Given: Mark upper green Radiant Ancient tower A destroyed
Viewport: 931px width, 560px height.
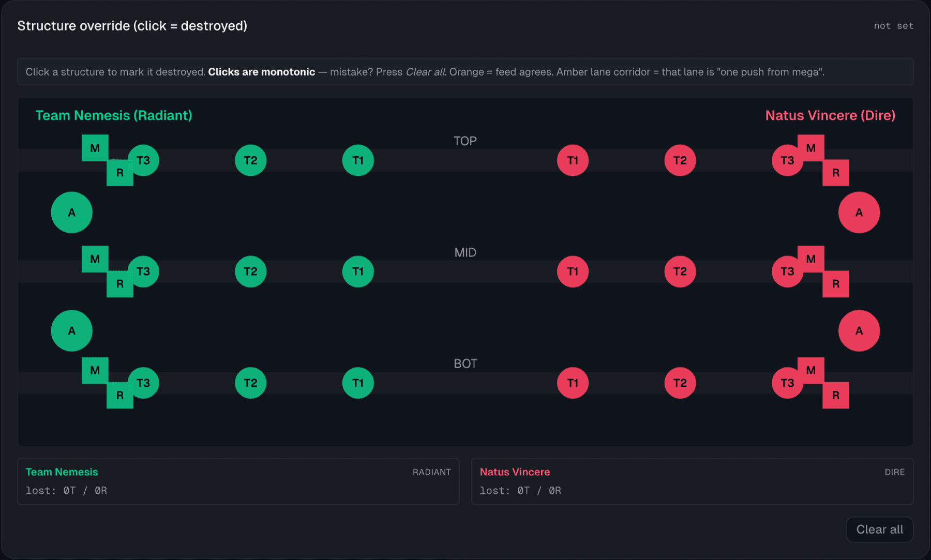Looking at the screenshot, I should point(72,213).
